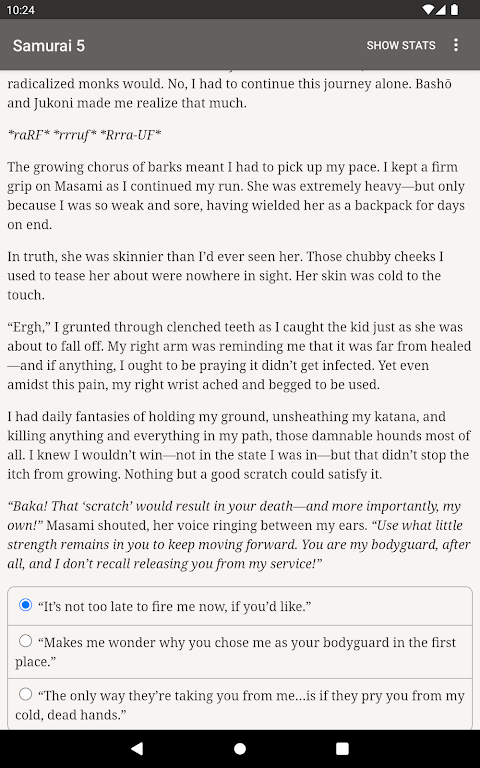Tap the "pry you from my" choice text
The width and height of the screenshot is (480, 768).
point(240,705)
